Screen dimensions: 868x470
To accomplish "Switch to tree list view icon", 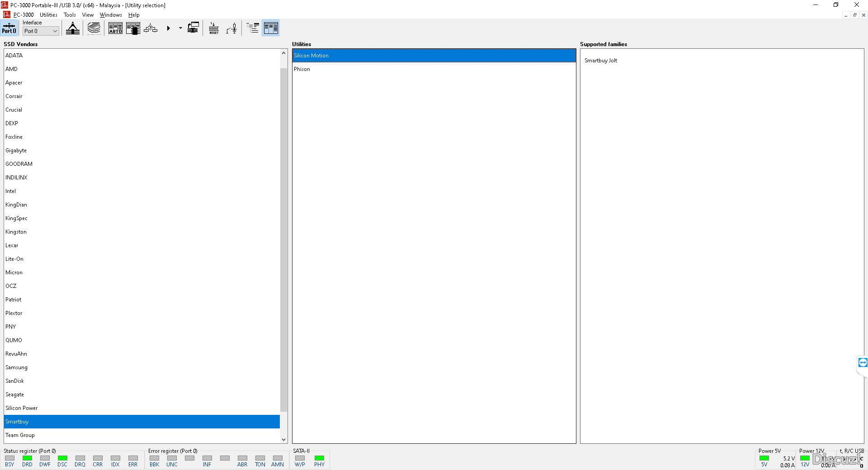I will [x=253, y=28].
